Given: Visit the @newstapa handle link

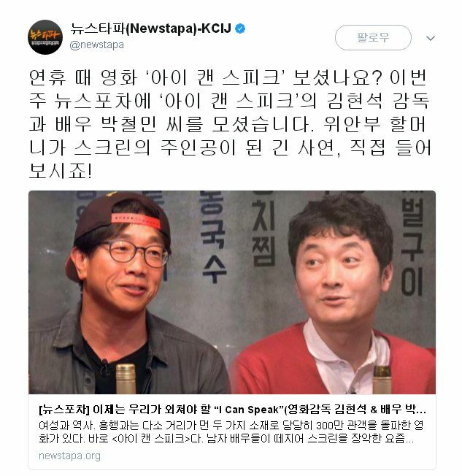Looking at the screenshot, I should (x=97, y=45).
